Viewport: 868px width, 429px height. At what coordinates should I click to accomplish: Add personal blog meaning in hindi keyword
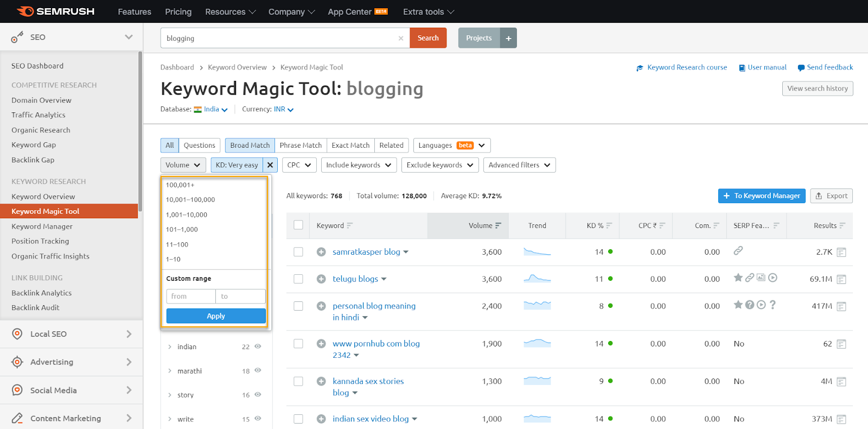321,306
